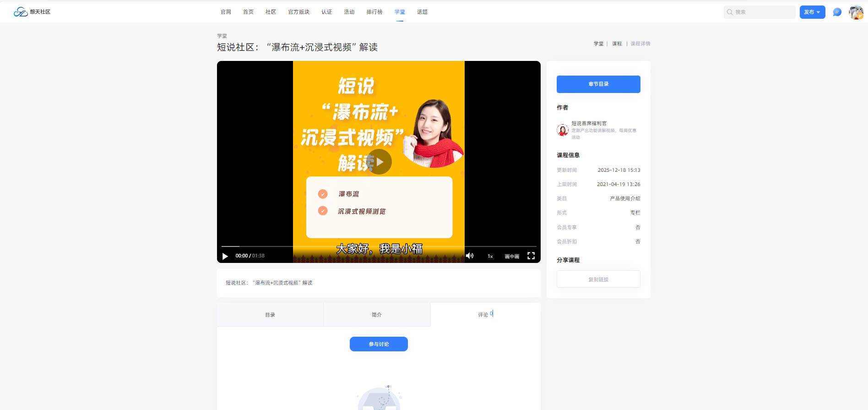The height and width of the screenshot is (410, 868).
Task: Switch to the 评论 tab
Action: click(x=485, y=315)
